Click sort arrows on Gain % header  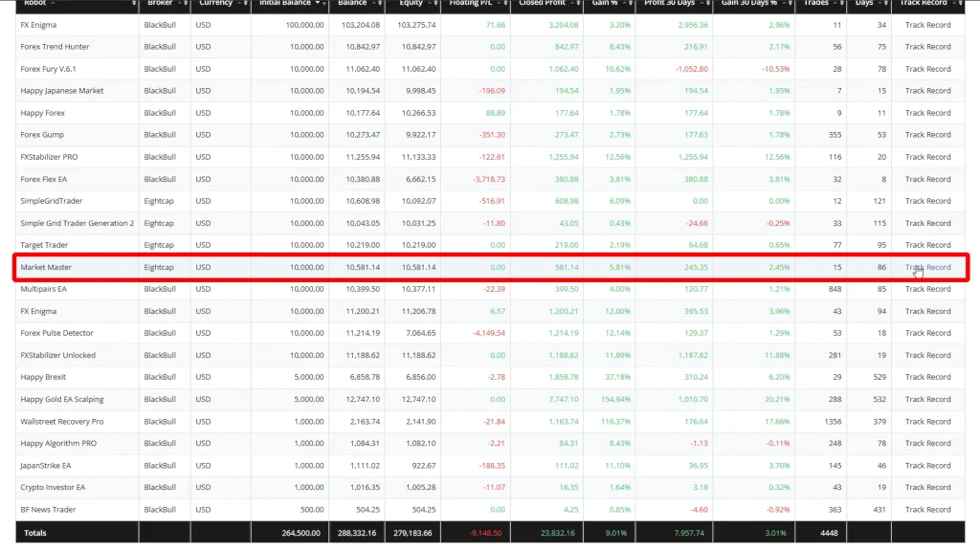tap(628, 4)
